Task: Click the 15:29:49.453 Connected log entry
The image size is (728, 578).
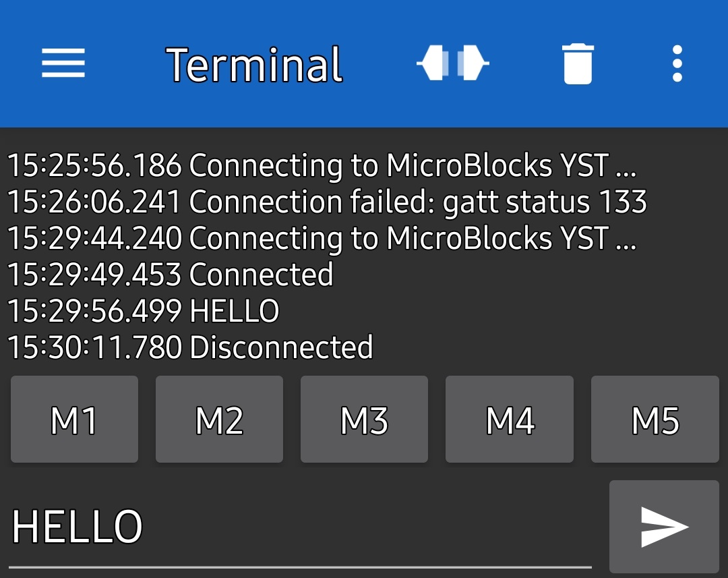Action: [170, 274]
